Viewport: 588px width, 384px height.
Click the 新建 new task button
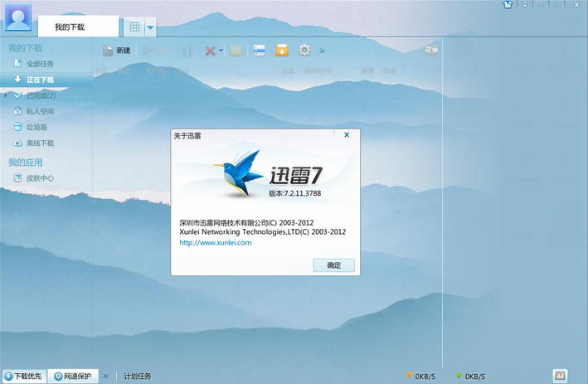tap(116, 51)
